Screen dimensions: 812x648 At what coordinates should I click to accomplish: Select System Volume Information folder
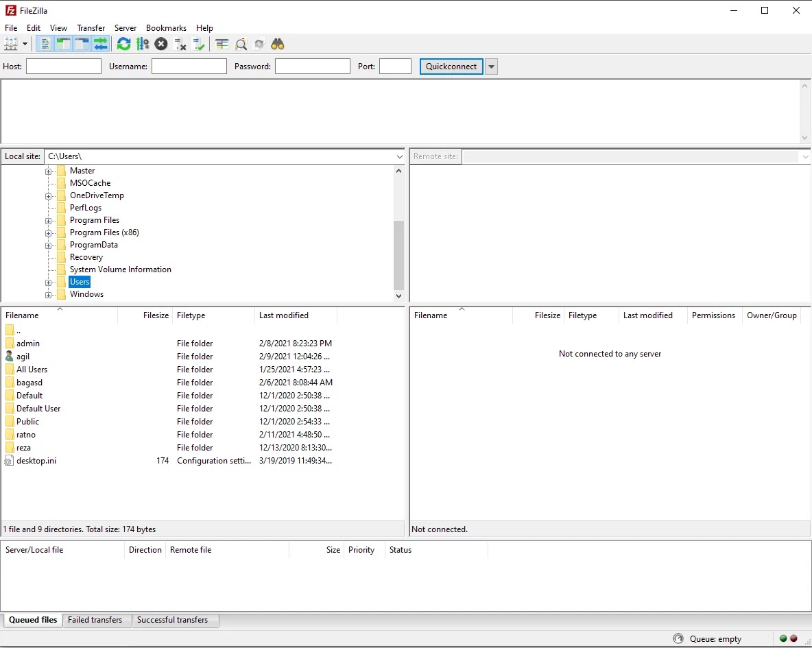point(120,269)
